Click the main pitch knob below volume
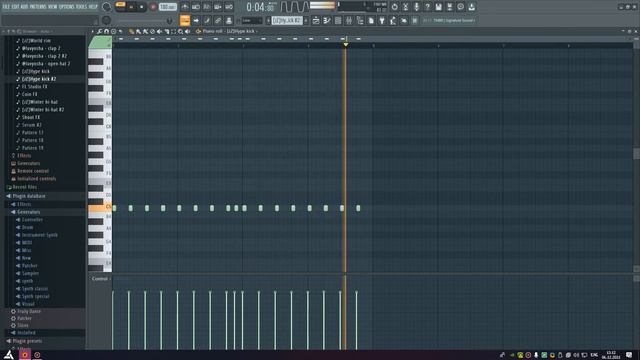The image size is (640, 360). pyautogui.click(x=107, y=20)
